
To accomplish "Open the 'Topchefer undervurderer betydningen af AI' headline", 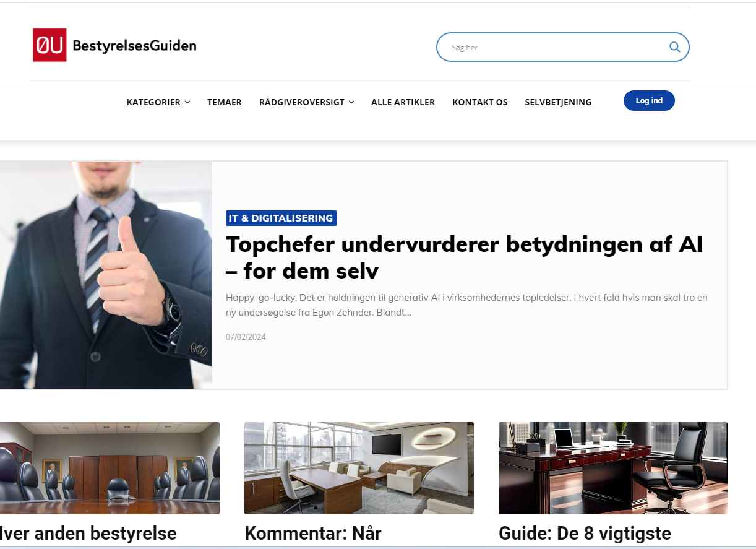I will click(x=464, y=257).
